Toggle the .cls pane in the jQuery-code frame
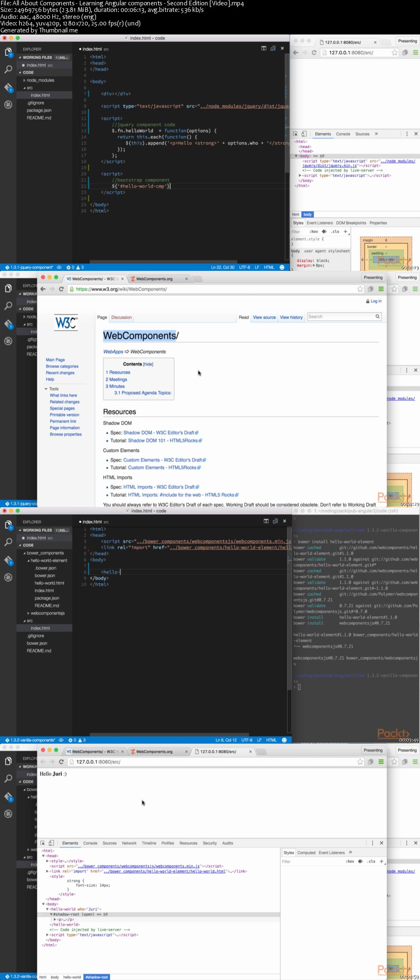 tap(335, 231)
